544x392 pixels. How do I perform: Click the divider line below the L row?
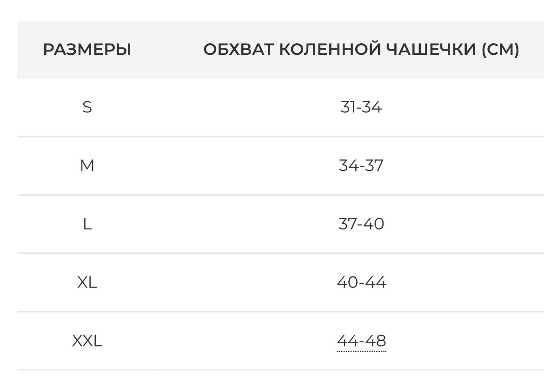[279, 253]
